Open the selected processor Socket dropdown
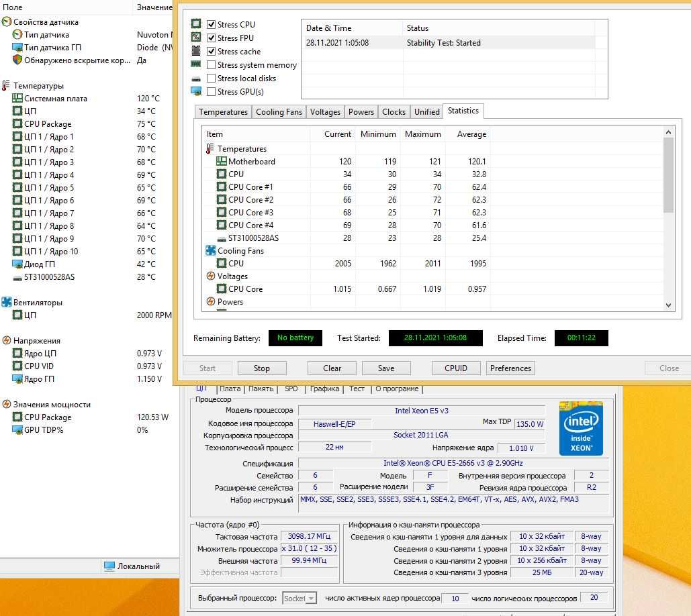 (x=300, y=599)
